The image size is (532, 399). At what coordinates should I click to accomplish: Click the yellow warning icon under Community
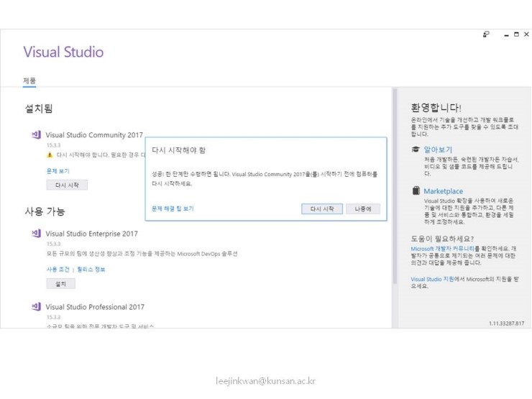(50, 155)
